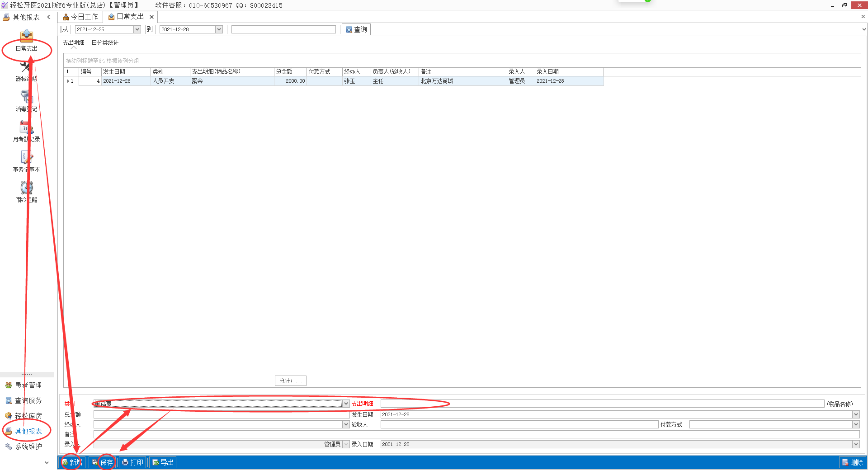Expand the 经办人 dropdown
The width and height of the screenshot is (868, 470).
point(346,424)
